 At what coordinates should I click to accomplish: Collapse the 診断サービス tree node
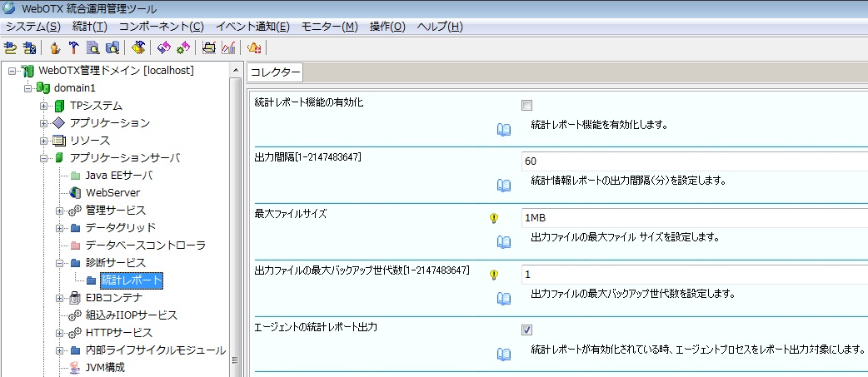60,263
